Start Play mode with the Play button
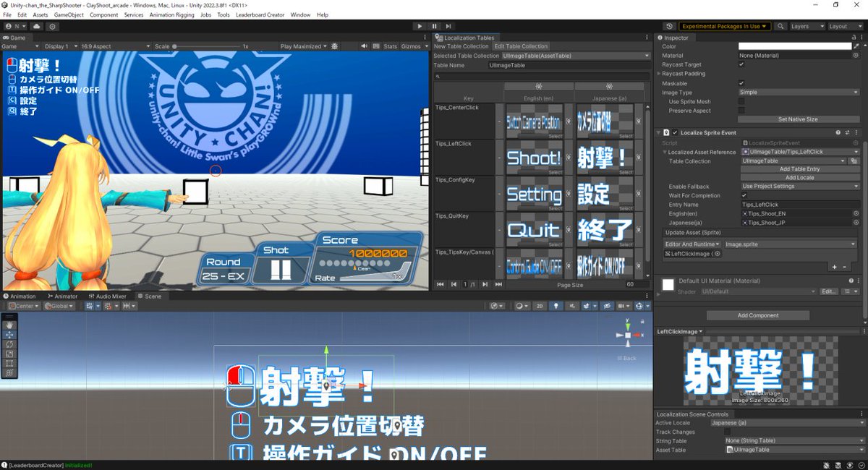 [x=420, y=26]
